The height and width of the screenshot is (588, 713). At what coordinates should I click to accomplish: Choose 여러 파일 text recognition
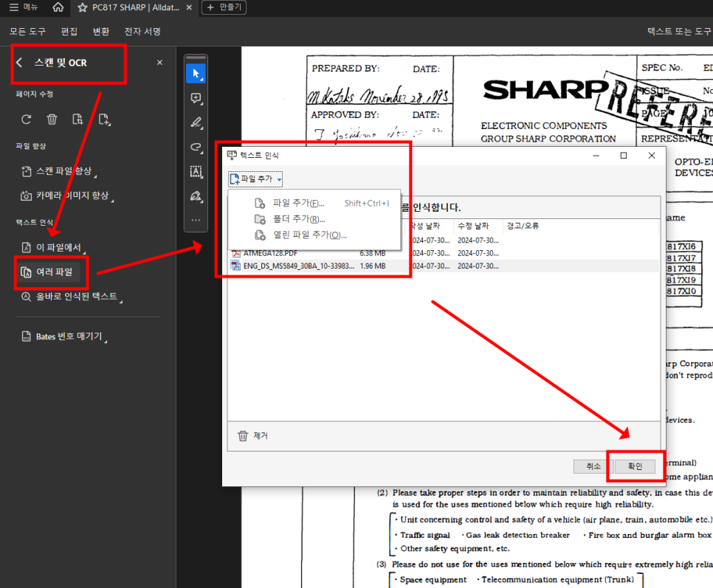[47, 271]
